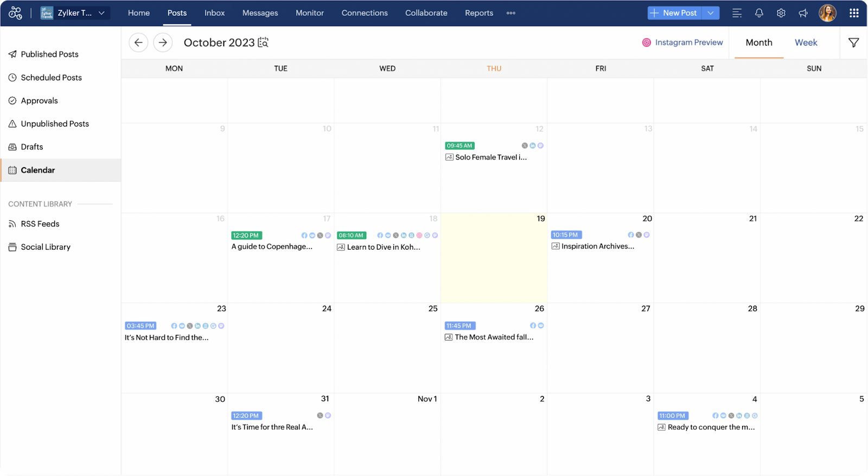Open the Inbox tab
This screenshot has height=476, width=868.
click(214, 13)
